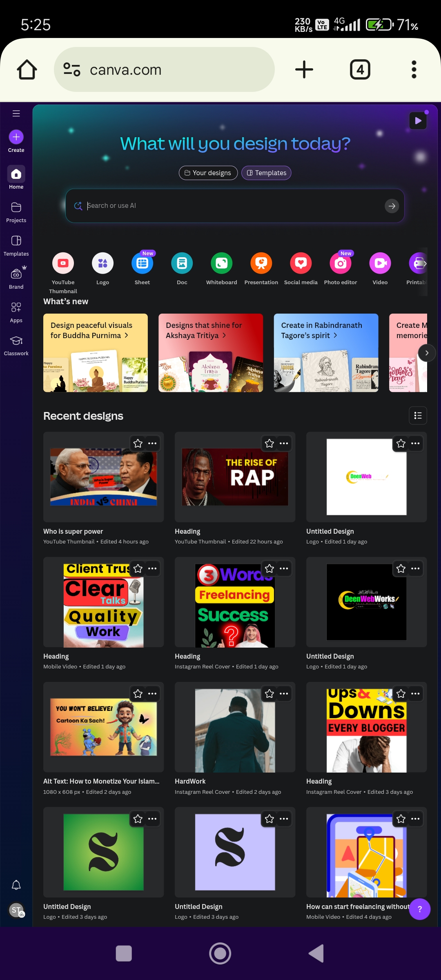Open Brand section in sidebar
Viewport: 441px width, 980px height.
click(x=16, y=278)
